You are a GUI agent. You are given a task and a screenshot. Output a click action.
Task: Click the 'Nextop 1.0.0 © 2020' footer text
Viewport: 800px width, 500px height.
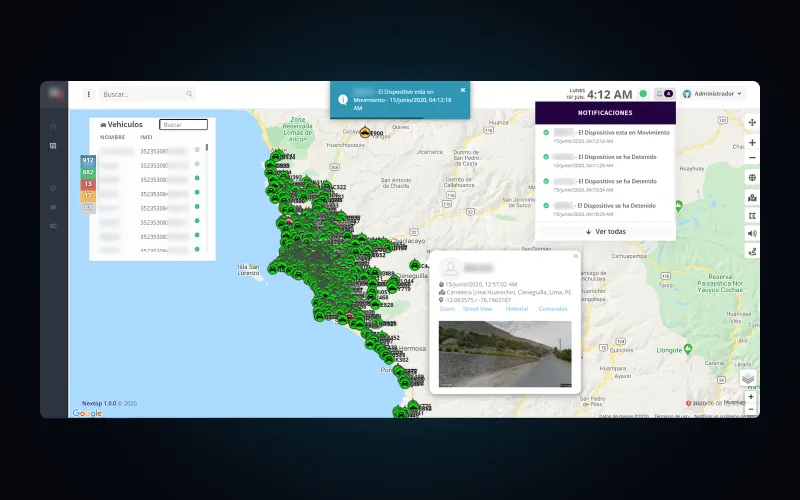pos(109,403)
